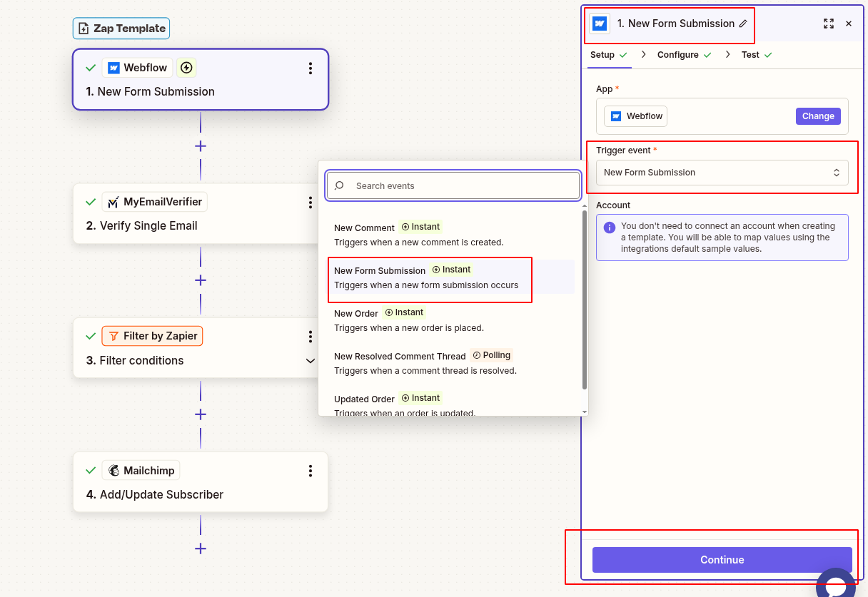Image resolution: width=868 pixels, height=597 pixels.
Task: Click the plus icon below the Mailchimp step
Action: click(201, 548)
